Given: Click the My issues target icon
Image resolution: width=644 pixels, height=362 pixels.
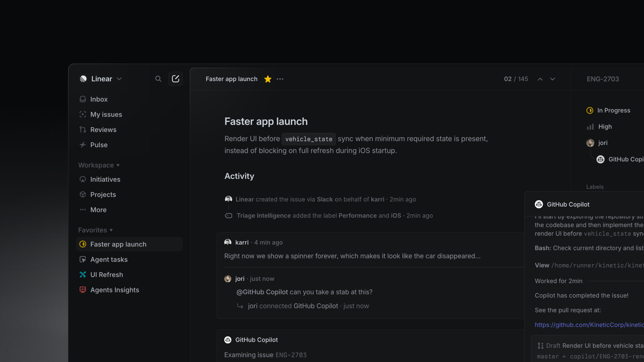Looking at the screenshot, I should 83,114.
